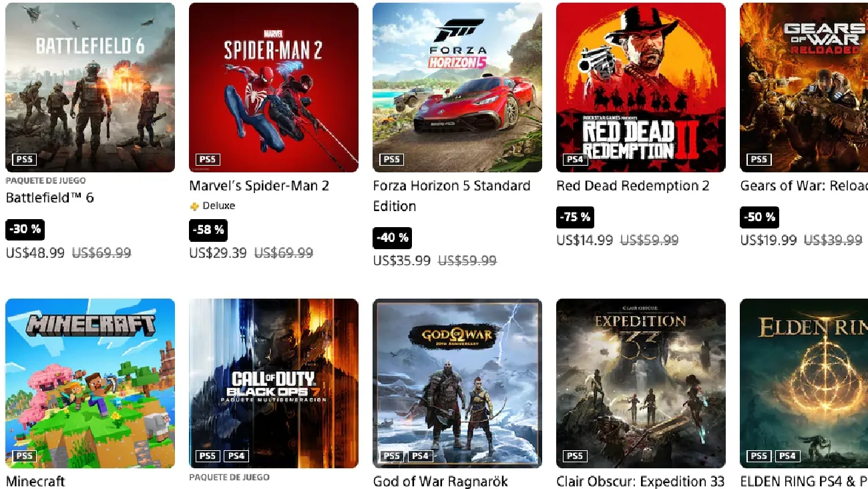The width and height of the screenshot is (868, 489).
Task: Click the PS5 badge on Battlefield 6
Action: pos(24,160)
